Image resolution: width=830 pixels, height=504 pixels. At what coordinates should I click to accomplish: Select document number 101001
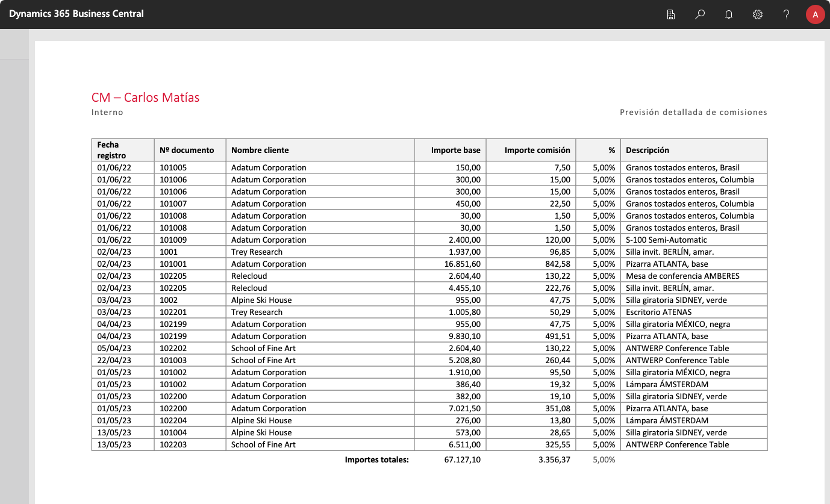pyautogui.click(x=173, y=264)
